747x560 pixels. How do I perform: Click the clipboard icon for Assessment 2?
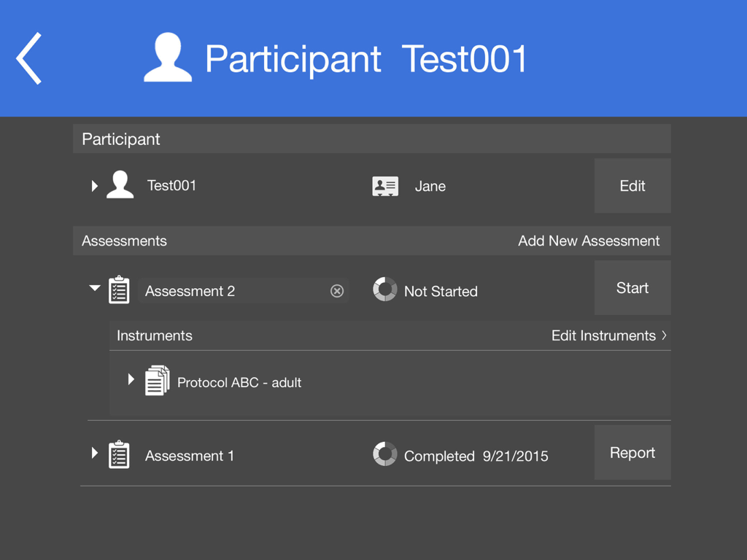[119, 289]
